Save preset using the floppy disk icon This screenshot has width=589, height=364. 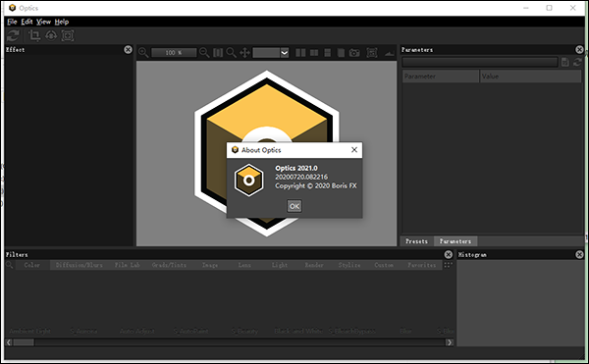pos(565,62)
